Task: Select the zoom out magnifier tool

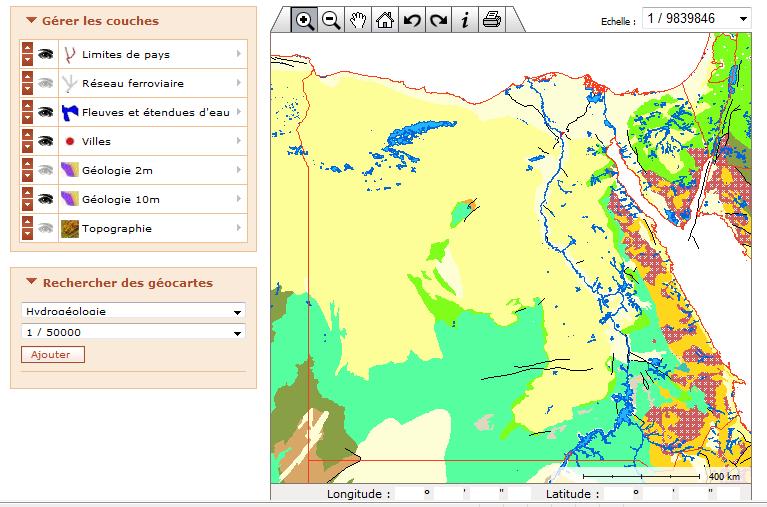Action: (x=331, y=20)
